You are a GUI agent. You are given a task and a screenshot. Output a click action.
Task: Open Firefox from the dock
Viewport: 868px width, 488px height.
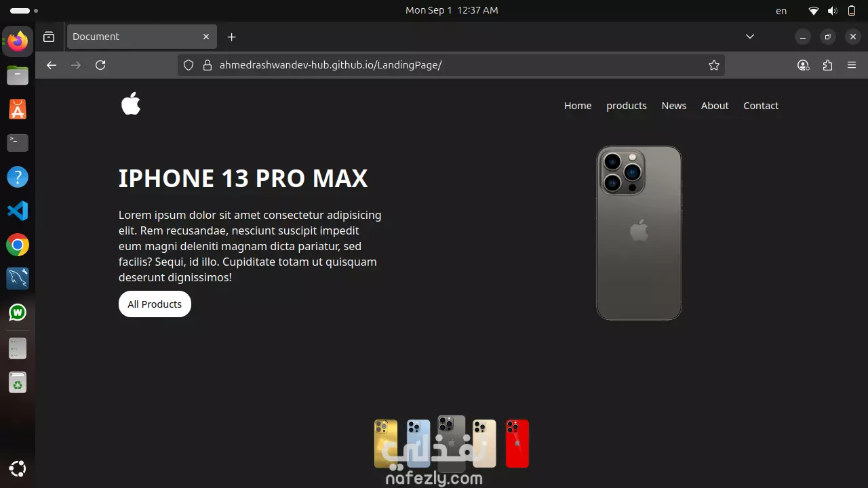[18, 41]
